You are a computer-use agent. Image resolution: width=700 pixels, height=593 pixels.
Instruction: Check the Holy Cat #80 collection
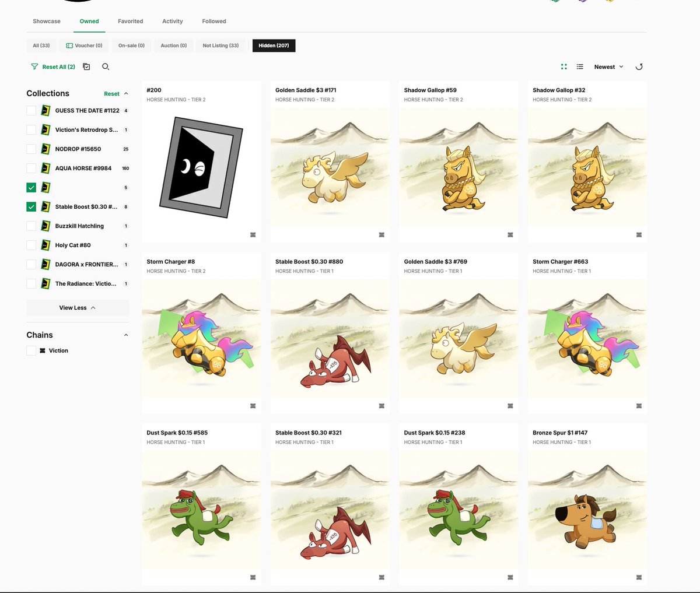32,245
